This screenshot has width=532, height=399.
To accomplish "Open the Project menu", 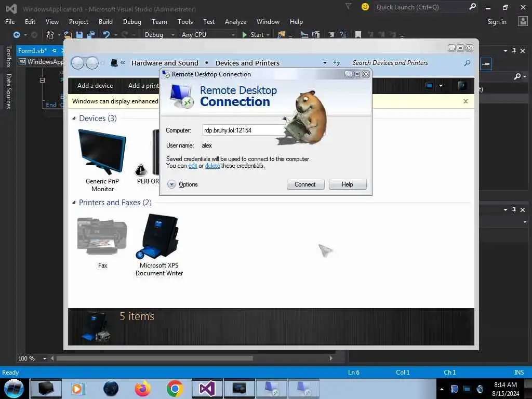I will coord(78,22).
